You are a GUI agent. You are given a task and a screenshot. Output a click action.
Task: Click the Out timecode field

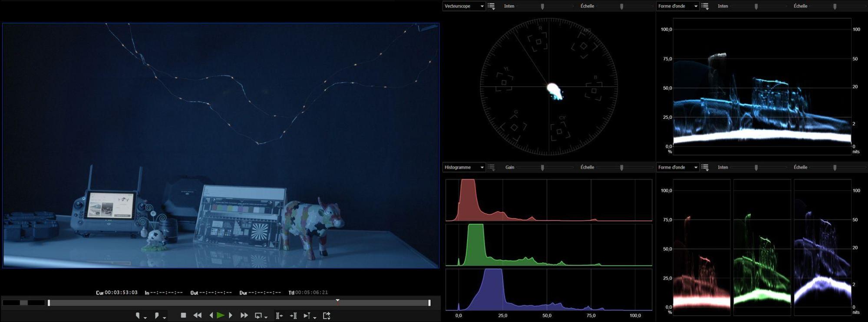pyautogui.click(x=215, y=292)
